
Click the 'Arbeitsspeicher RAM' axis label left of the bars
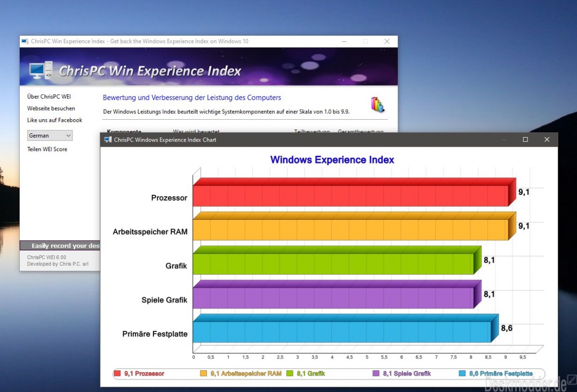pyautogui.click(x=150, y=232)
